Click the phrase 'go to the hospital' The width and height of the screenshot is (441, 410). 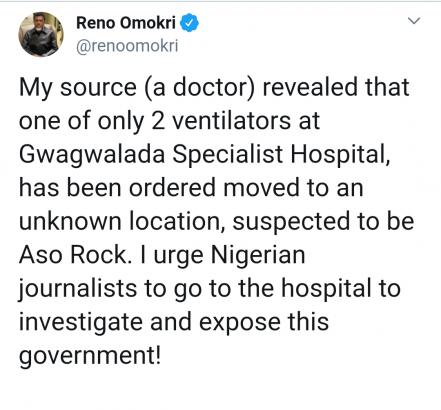coord(272,289)
